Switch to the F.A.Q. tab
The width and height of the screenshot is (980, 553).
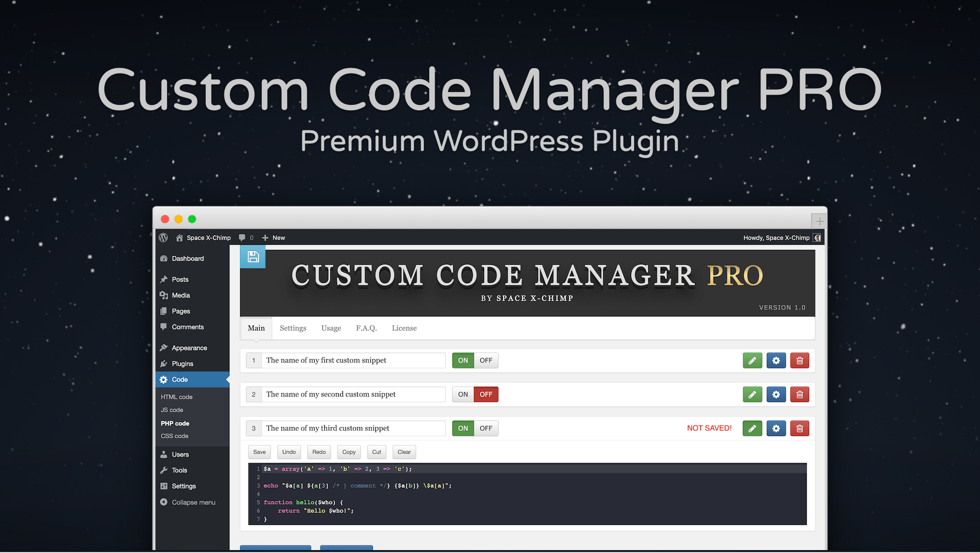(367, 328)
